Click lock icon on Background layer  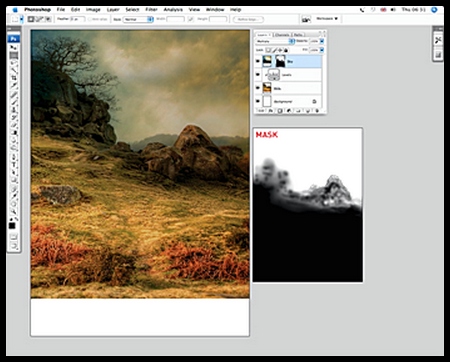click(314, 101)
